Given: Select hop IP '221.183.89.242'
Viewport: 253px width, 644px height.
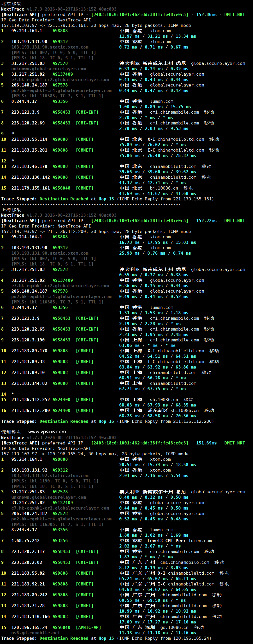Looking at the screenshot, I should 29,595.
